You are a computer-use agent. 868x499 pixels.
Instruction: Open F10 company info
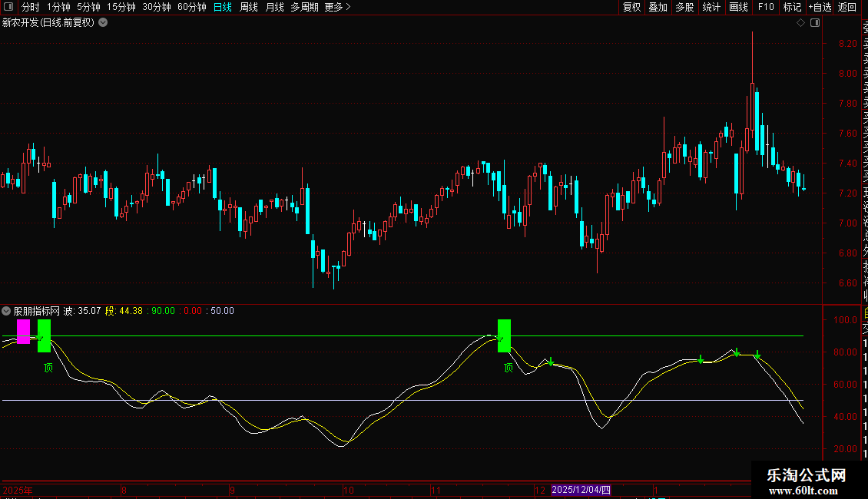point(766,7)
